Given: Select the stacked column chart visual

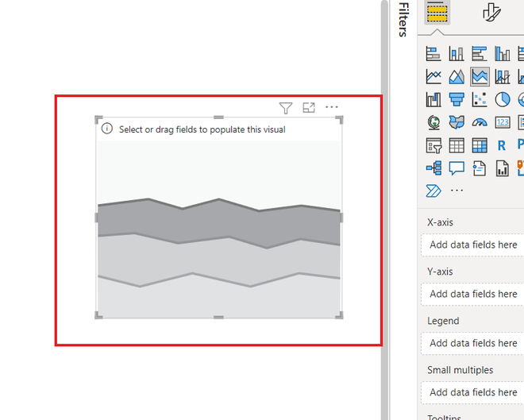Looking at the screenshot, I should pos(457,54).
